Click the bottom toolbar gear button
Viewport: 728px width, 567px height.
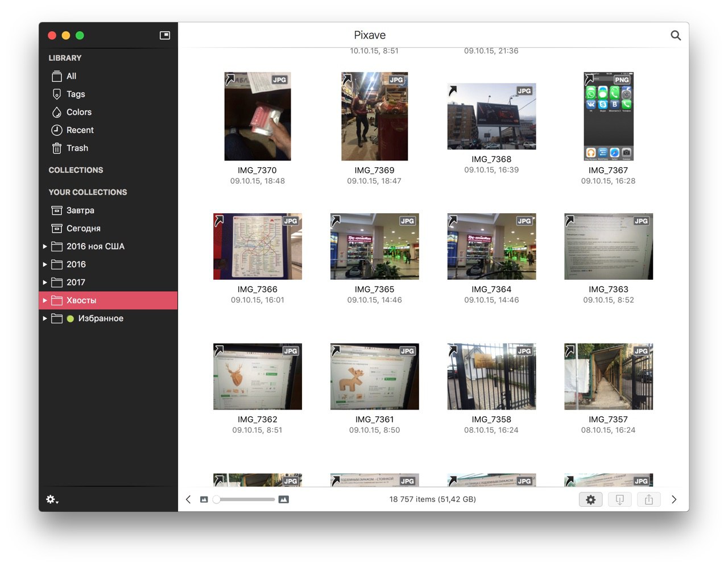point(591,499)
